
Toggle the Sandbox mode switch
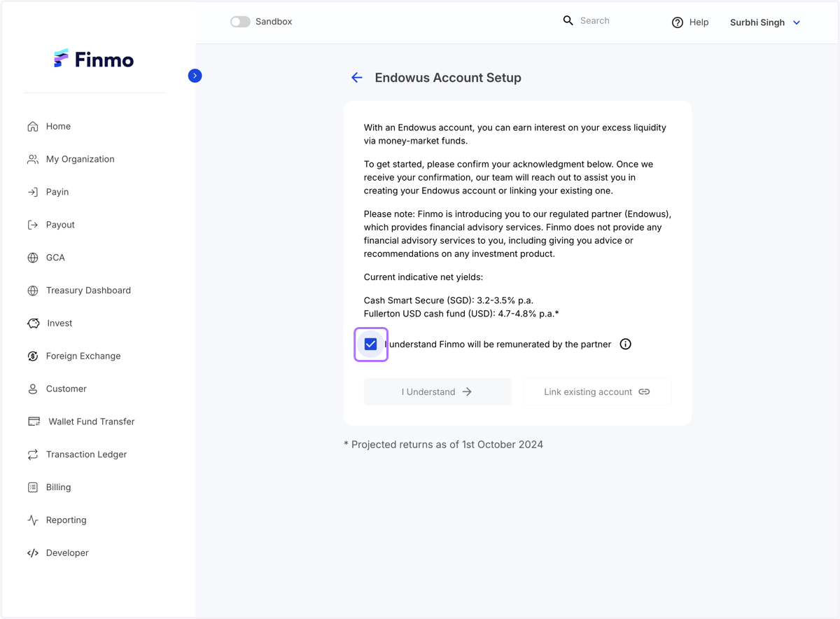point(240,22)
